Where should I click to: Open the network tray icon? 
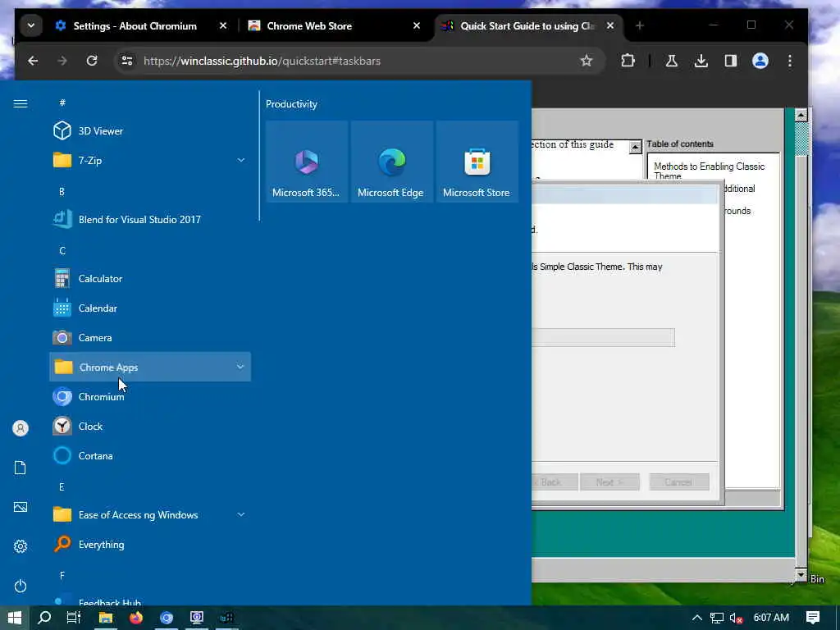point(717,618)
